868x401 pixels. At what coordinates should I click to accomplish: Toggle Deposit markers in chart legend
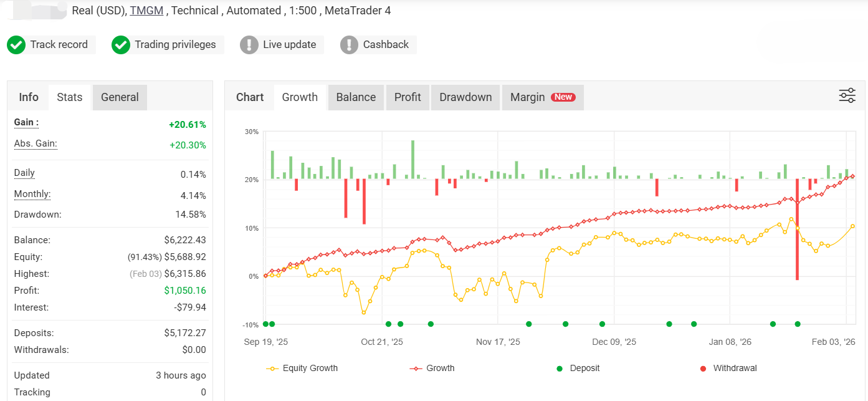pyautogui.click(x=578, y=369)
